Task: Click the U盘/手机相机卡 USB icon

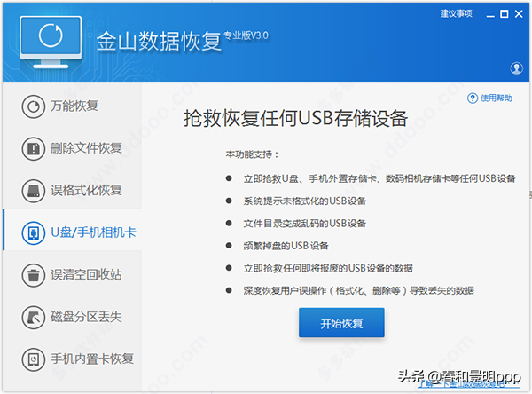Action: pyautogui.click(x=34, y=233)
